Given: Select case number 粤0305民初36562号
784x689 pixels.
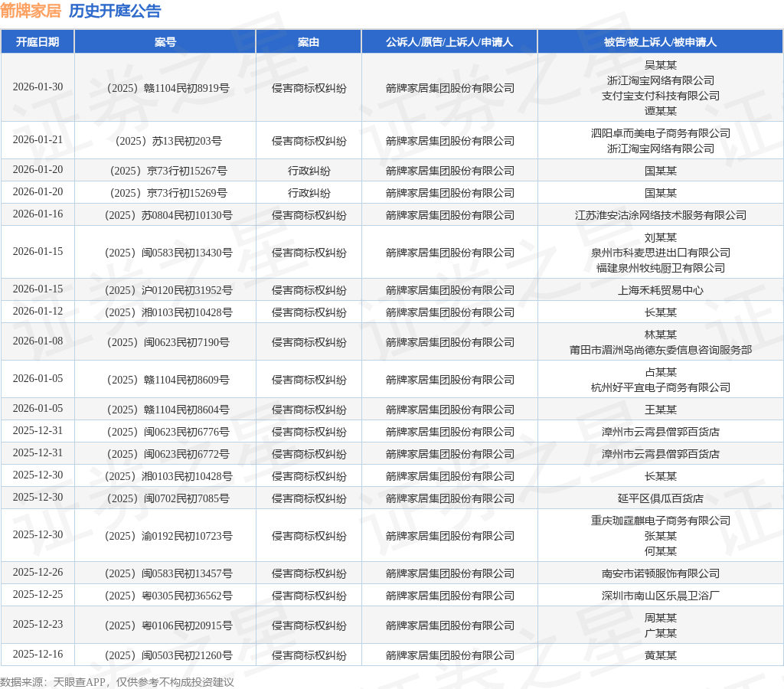Looking at the screenshot, I should pyautogui.click(x=168, y=596).
